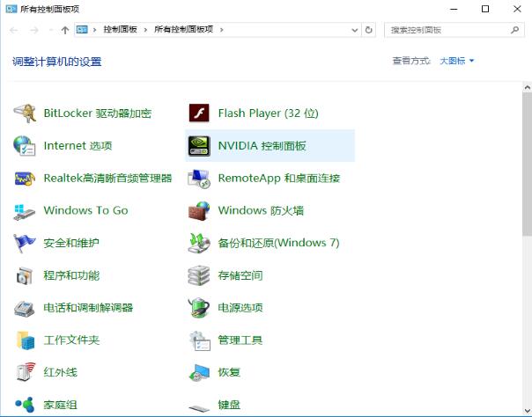Viewport: 532px width, 417px height.
Task: Open the recent locations dropdown arrow
Action: (50, 30)
